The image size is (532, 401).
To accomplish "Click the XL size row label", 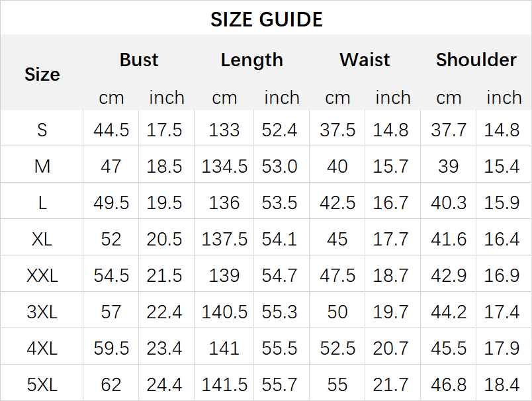I will pyautogui.click(x=42, y=239).
